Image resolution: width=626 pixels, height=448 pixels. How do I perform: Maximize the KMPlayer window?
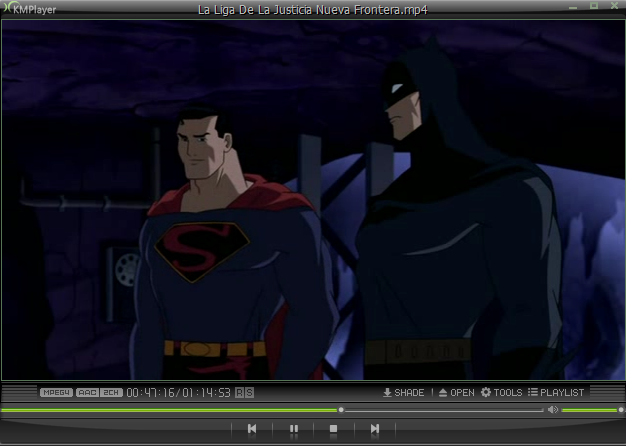point(594,6)
